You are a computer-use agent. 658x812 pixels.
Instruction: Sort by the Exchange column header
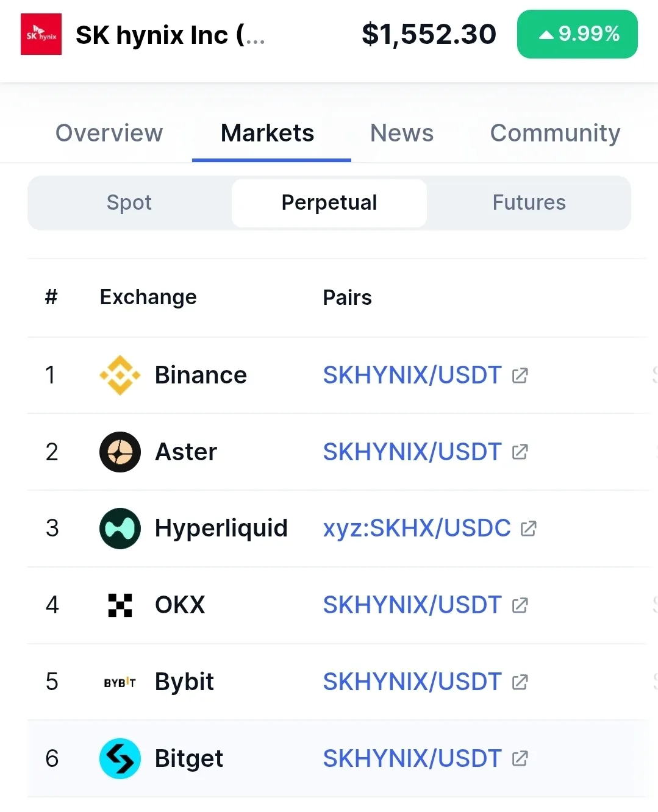pyautogui.click(x=148, y=297)
